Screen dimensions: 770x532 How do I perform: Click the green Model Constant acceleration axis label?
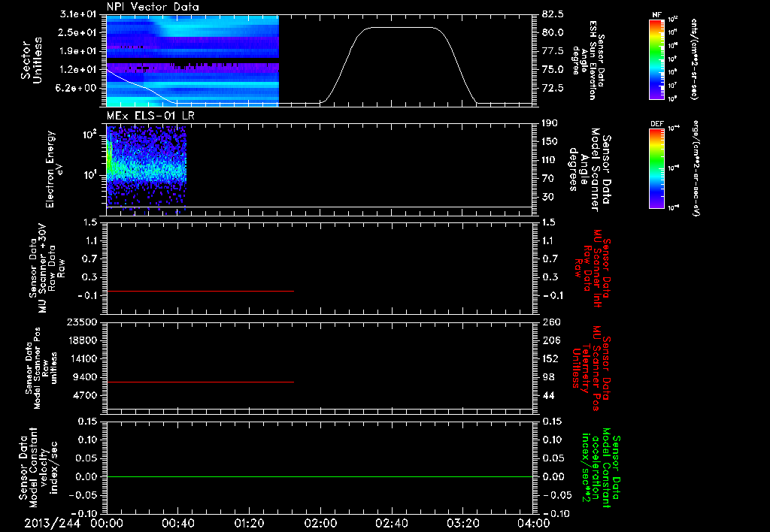(601, 468)
